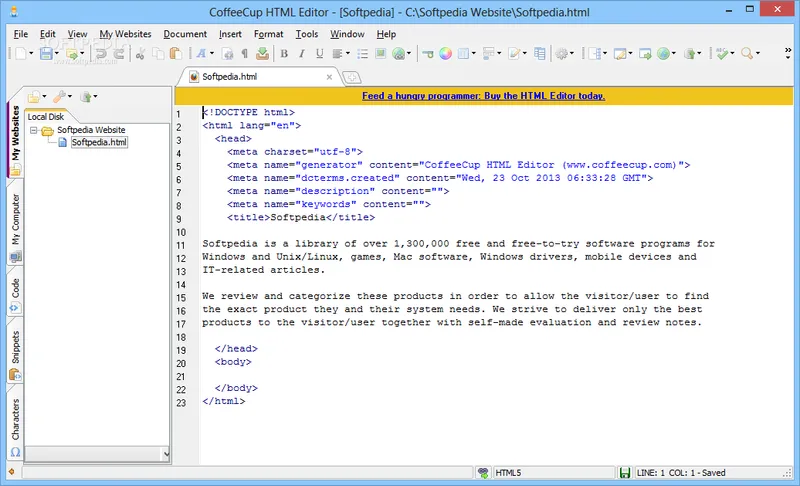Toggle underline formatting
800x486 pixels.
319,53
